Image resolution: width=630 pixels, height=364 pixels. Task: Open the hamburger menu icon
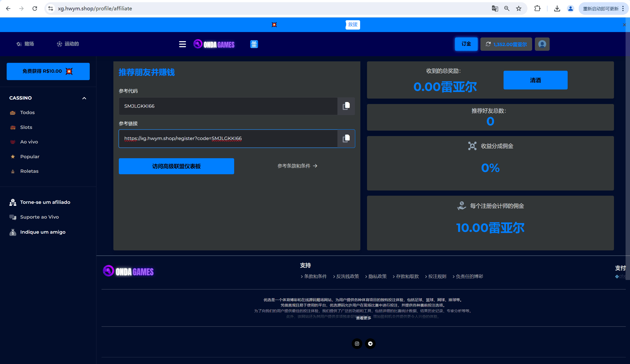[x=182, y=44]
